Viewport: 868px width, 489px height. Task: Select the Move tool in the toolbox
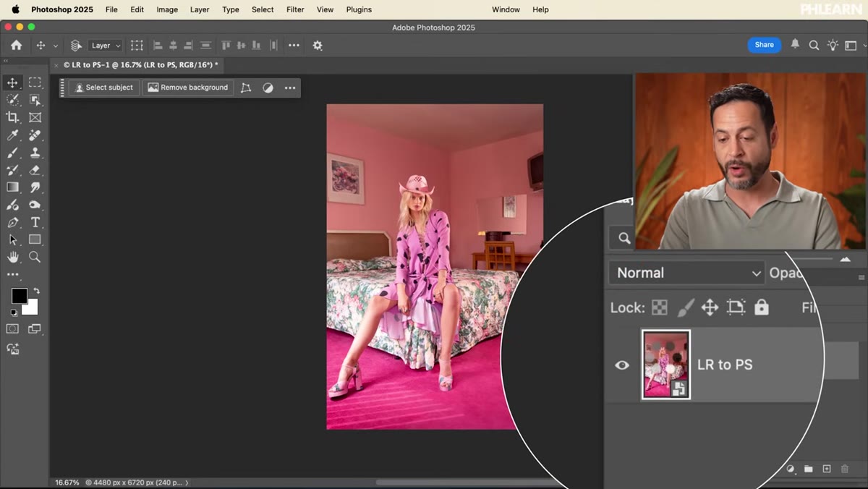click(13, 82)
